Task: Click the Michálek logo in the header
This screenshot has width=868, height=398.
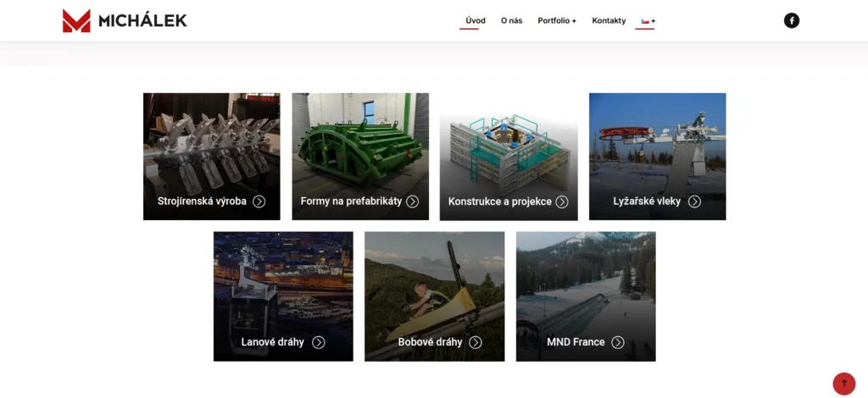Action: [125, 21]
